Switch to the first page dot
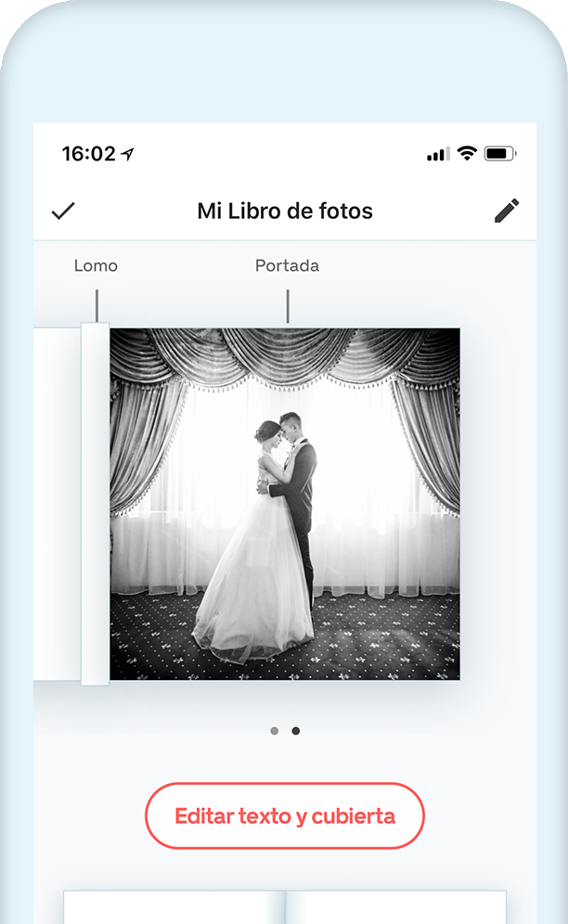The width and height of the screenshot is (568, 924). (x=275, y=731)
